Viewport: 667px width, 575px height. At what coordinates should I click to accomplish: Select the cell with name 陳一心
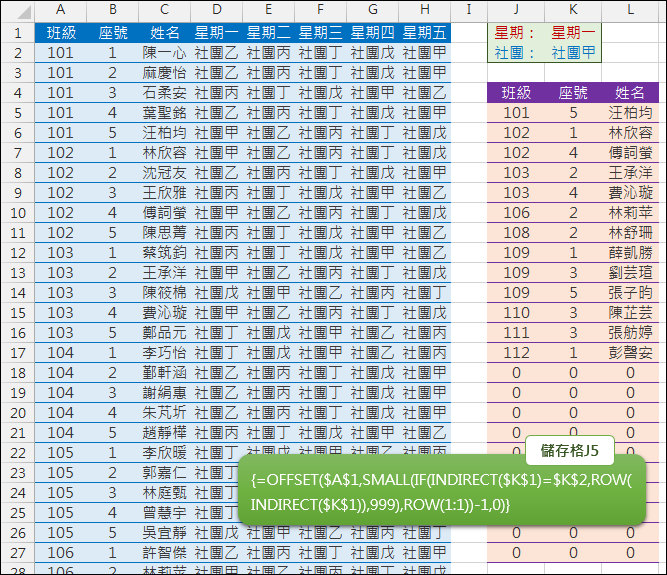tap(165, 53)
